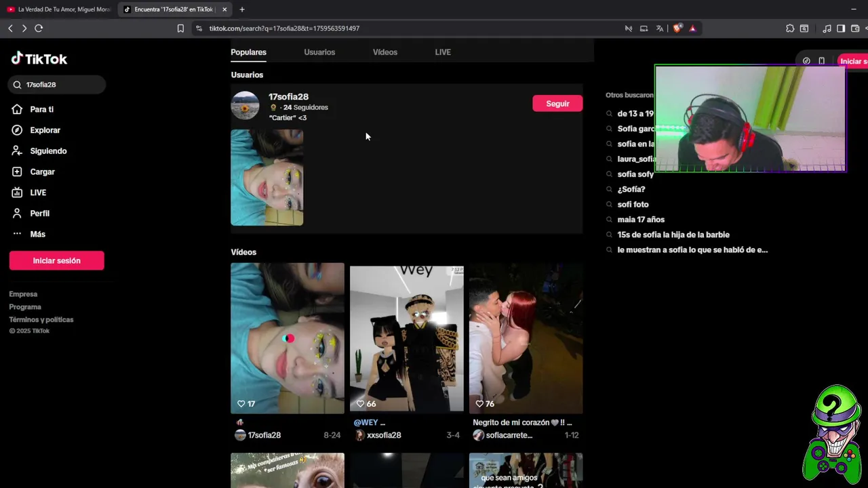The width and height of the screenshot is (868, 488).
Task: Switch to the La Verdad De Tu Amor tab
Action: 59,9
